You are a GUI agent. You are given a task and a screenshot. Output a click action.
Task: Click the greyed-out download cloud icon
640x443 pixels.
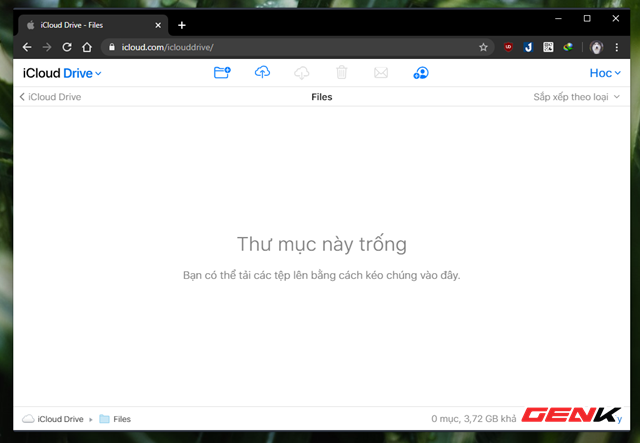click(x=302, y=73)
